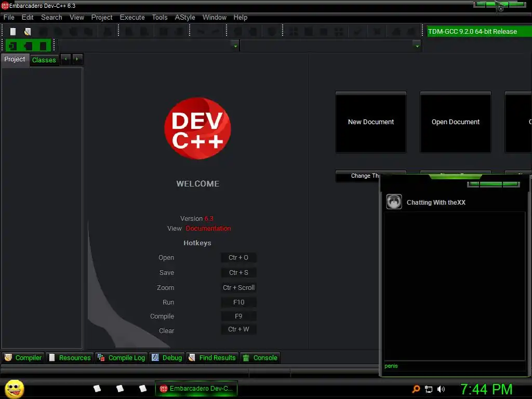The image size is (532, 399).
Task: Open the Edit menu
Action: [x=28, y=17]
